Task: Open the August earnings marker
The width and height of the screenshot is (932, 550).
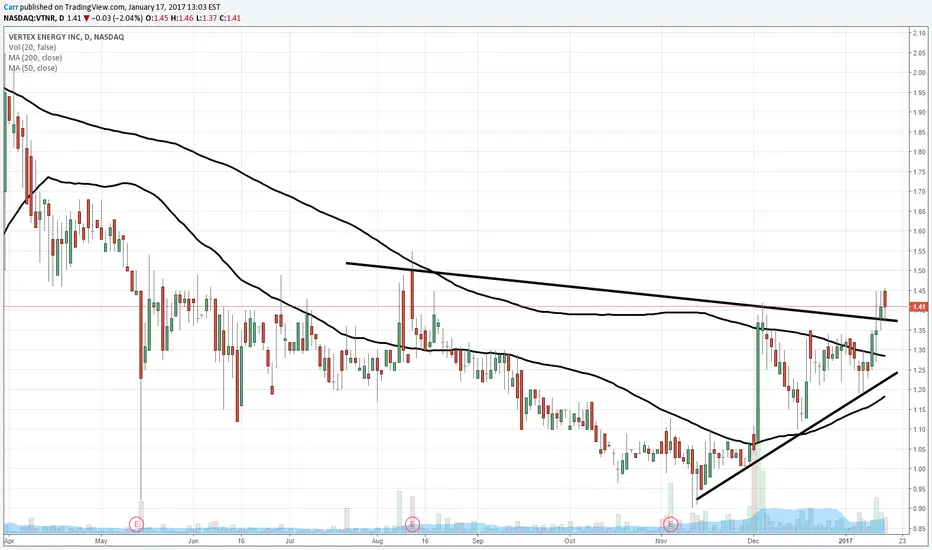Action: pos(413,524)
